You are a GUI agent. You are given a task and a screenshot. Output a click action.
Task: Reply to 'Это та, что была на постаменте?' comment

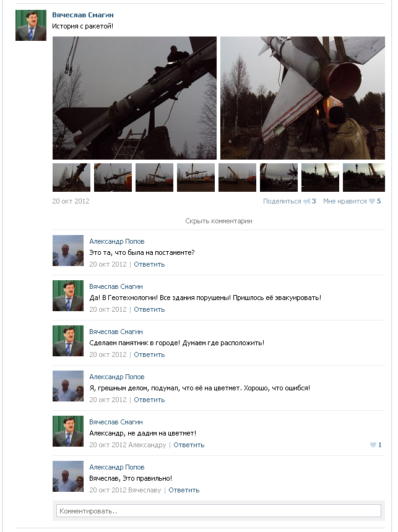coord(149,264)
